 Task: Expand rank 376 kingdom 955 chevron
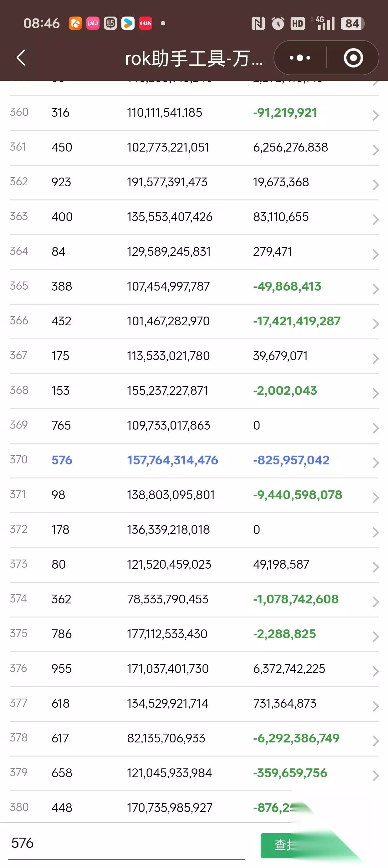(x=375, y=671)
